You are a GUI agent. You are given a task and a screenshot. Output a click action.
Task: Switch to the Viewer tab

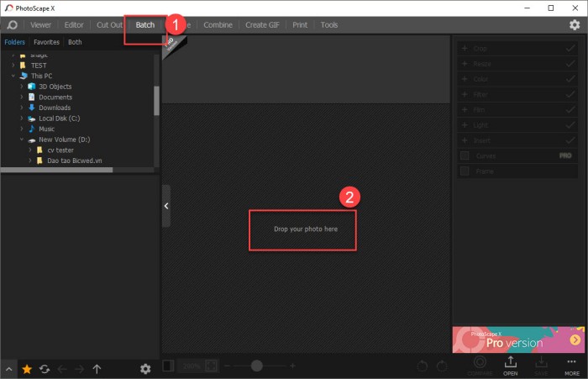point(41,25)
